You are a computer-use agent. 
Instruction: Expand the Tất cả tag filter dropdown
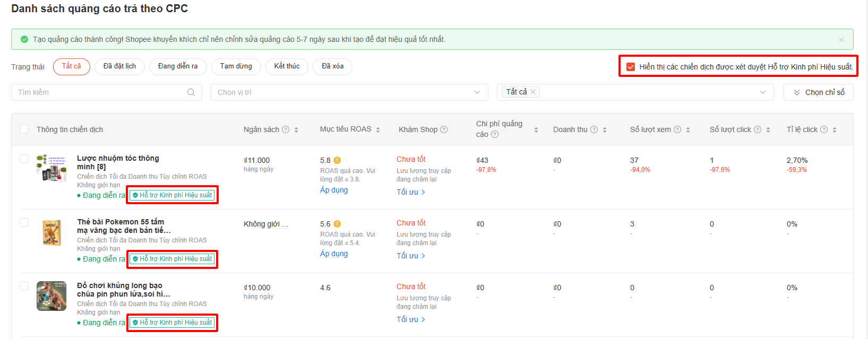[x=762, y=92]
